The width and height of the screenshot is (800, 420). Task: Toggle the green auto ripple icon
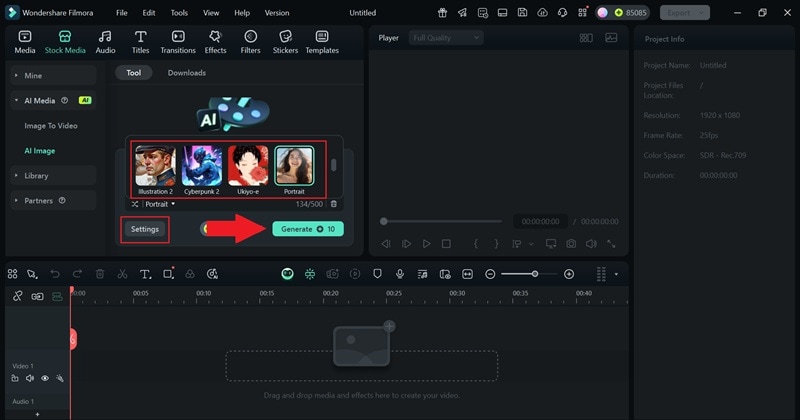[x=57, y=297]
